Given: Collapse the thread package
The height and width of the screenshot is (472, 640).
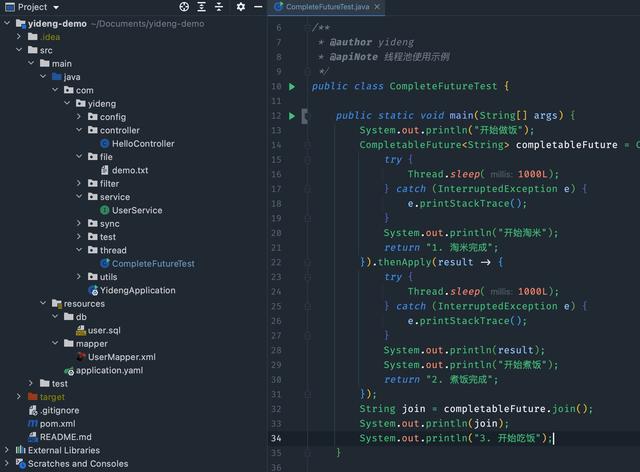Looking at the screenshot, I should (x=79, y=250).
